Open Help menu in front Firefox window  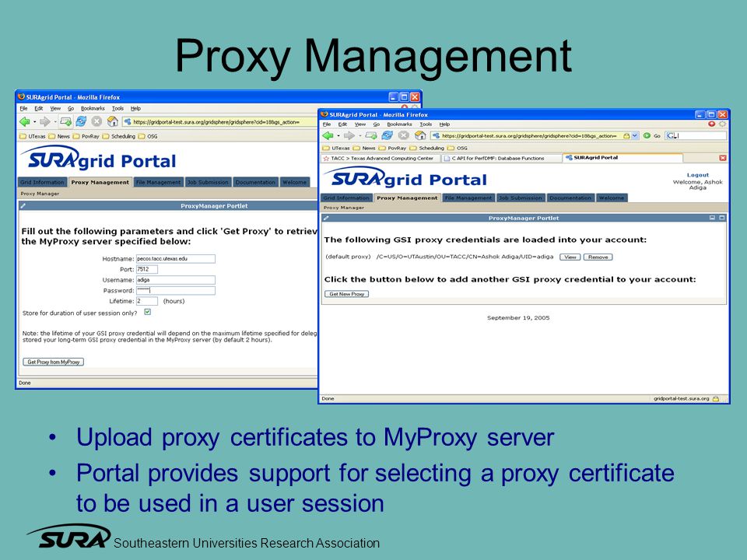point(444,124)
